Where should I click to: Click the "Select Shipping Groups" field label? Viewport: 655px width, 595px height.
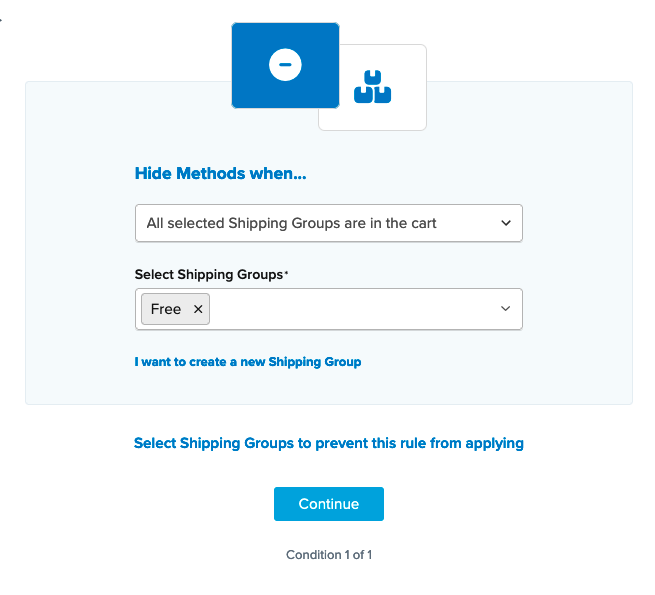click(x=210, y=274)
